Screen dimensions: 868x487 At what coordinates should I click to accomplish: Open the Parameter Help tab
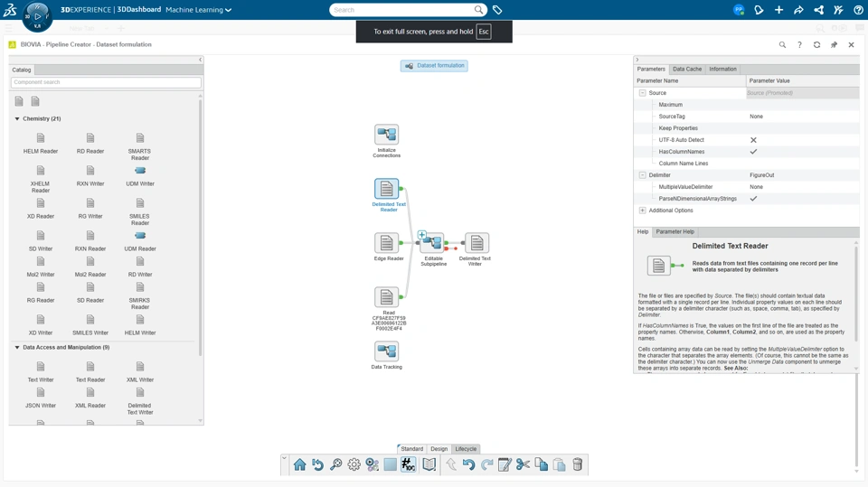click(675, 232)
